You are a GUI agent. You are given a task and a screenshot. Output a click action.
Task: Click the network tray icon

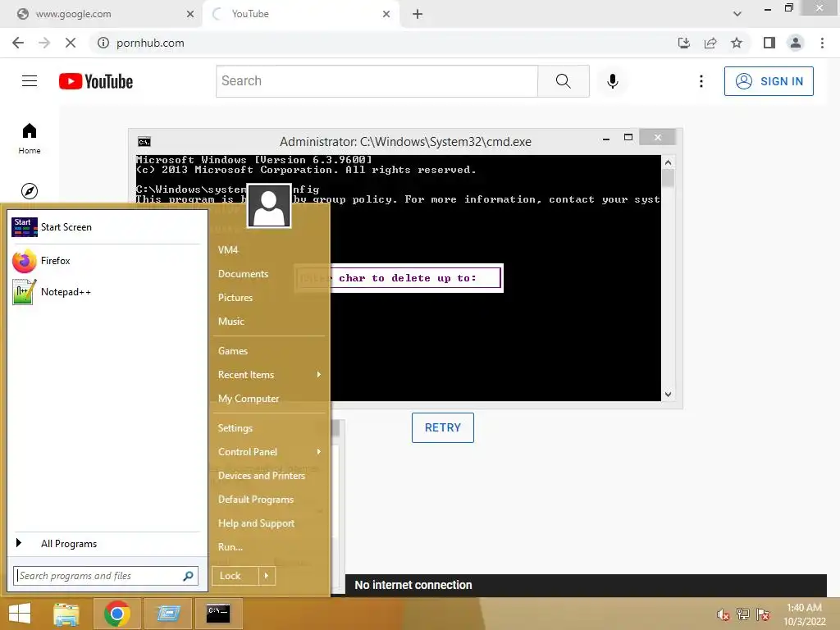[743, 614]
